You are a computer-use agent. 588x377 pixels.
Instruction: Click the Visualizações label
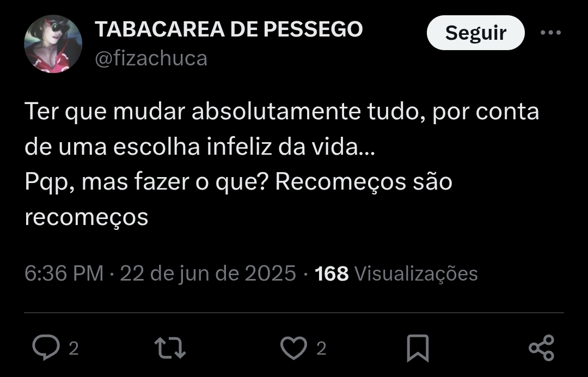point(416,273)
